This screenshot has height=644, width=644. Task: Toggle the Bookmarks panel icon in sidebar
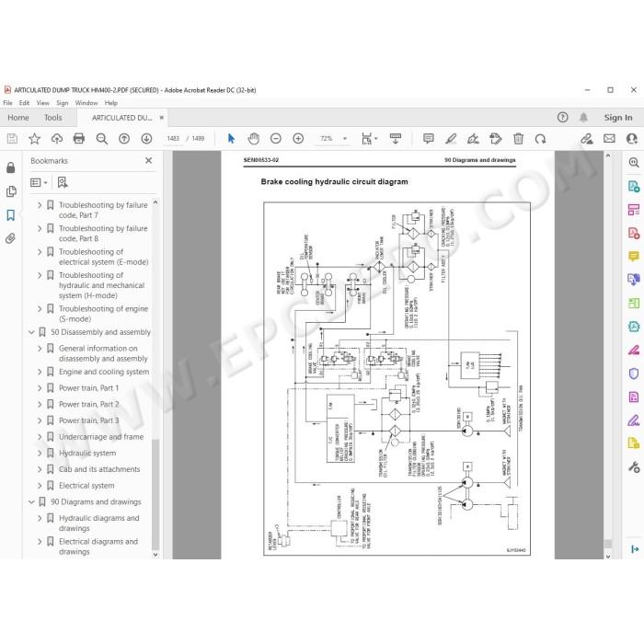coord(11,214)
